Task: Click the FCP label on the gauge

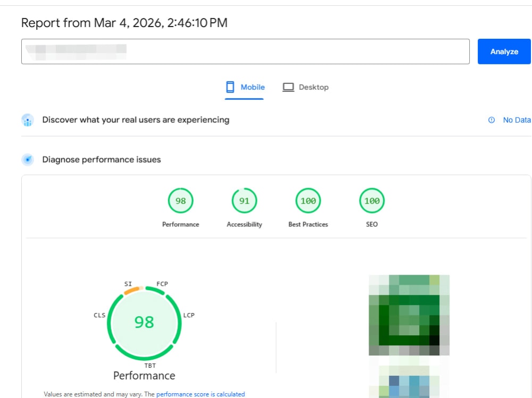Action: (162, 284)
